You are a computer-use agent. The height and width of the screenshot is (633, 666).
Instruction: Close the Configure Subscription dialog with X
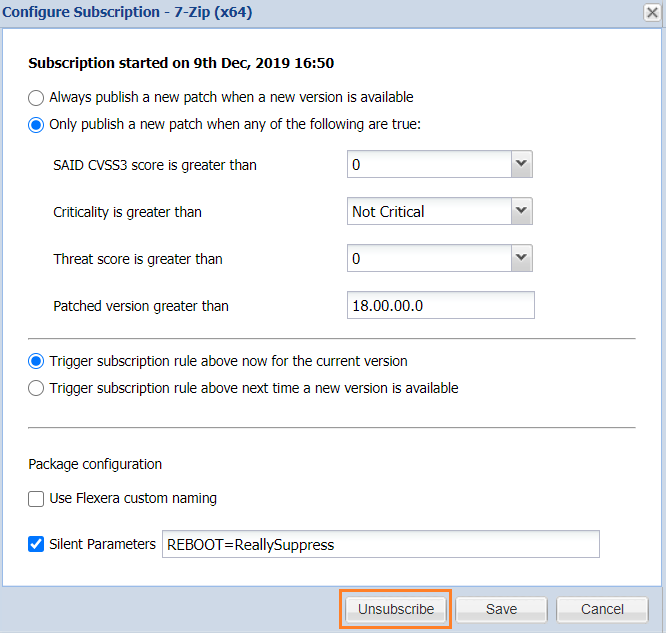651,12
